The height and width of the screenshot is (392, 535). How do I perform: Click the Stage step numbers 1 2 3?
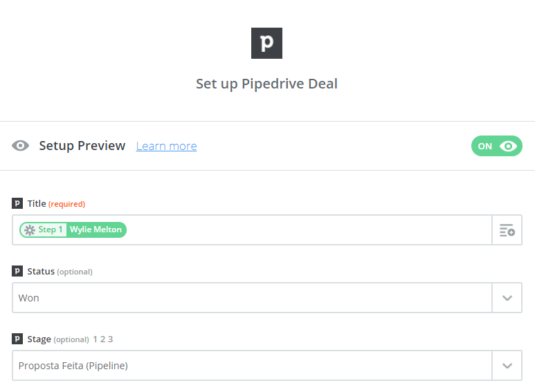[x=102, y=339]
